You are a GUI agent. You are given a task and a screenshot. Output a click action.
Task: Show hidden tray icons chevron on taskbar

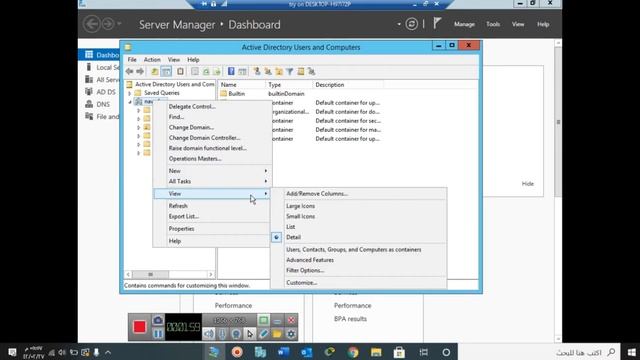(x=108, y=352)
